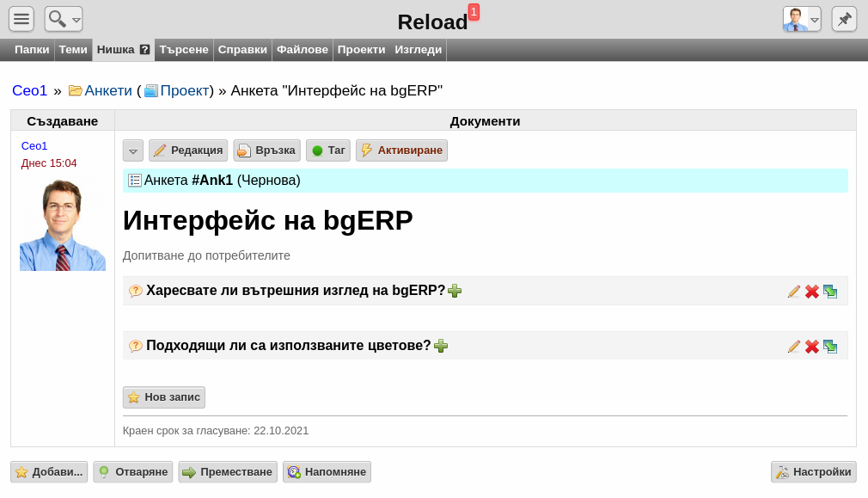Open the Проекти tab
The height and width of the screenshot is (498, 868).
362,50
